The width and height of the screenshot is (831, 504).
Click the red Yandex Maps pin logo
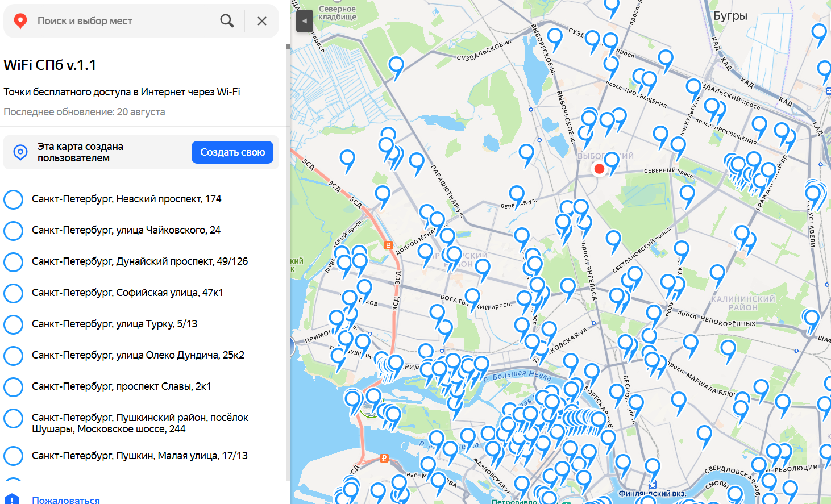click(20, 21)
